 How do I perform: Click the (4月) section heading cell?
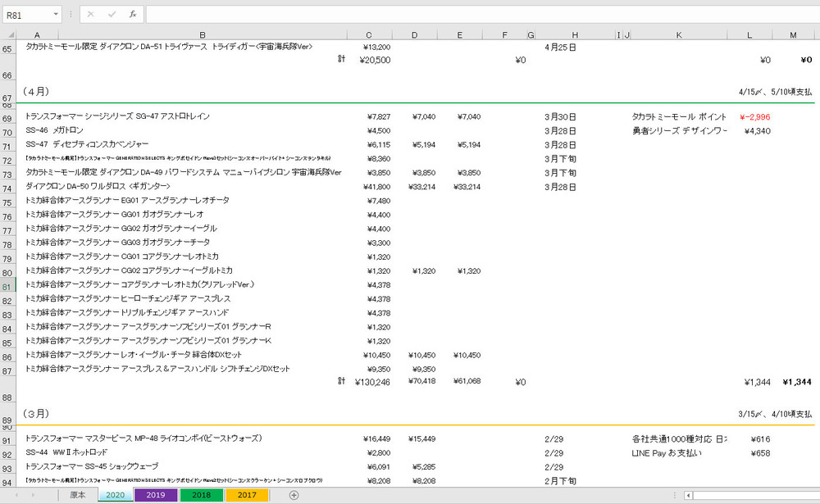tap(35, 92)
